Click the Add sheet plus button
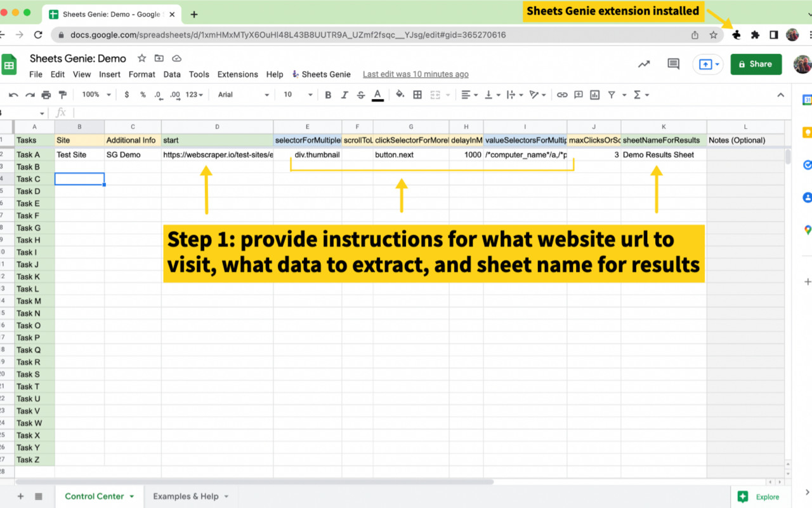This screenshot has width=812, height=508. pos(20,497)
